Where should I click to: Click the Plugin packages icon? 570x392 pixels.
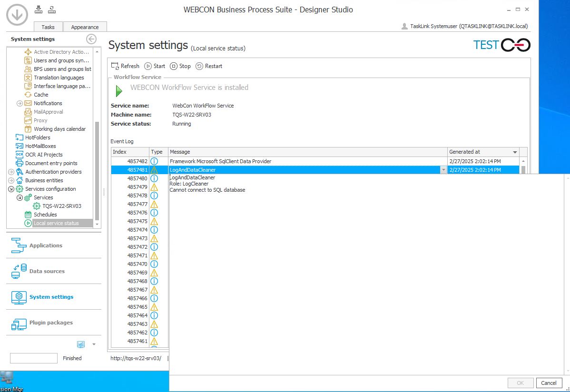pos(19,324)
